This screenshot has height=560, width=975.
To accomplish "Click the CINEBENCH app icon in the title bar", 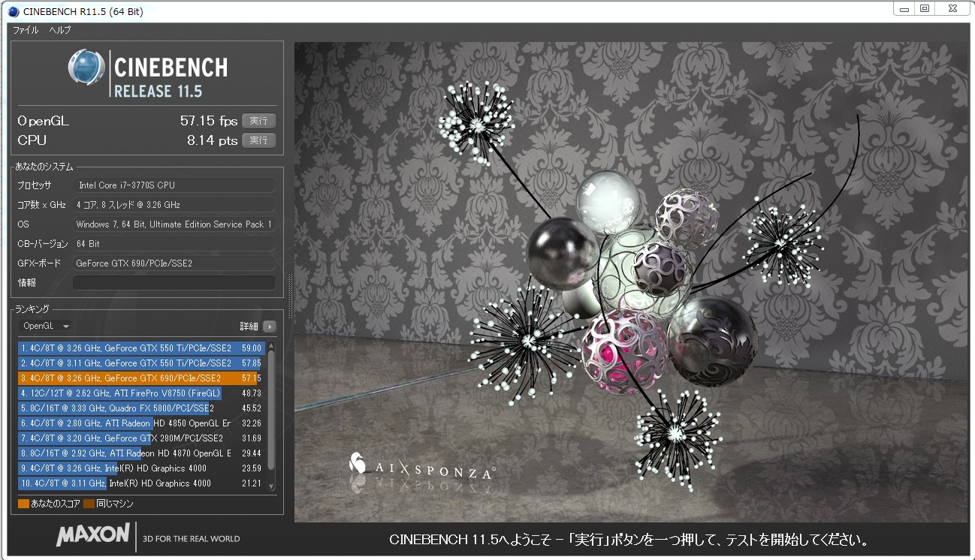I will pos(14,12).
